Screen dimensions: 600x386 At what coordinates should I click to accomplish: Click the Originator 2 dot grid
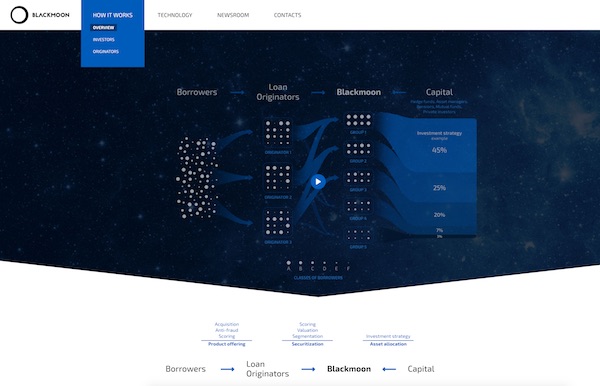point(278,178)
